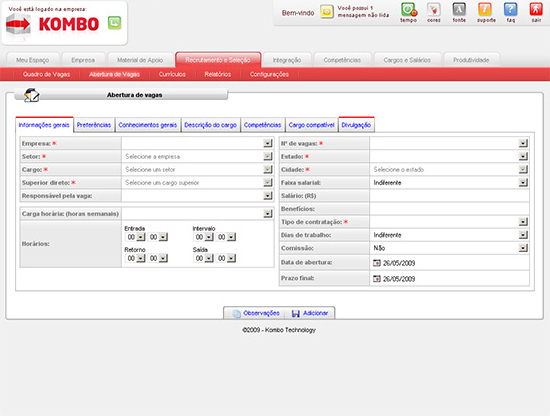Image resolution: width=550 pixels, height=416 pixels.
Task: Open the Entrada hour dropdown
Action: (x=141, y=237)
